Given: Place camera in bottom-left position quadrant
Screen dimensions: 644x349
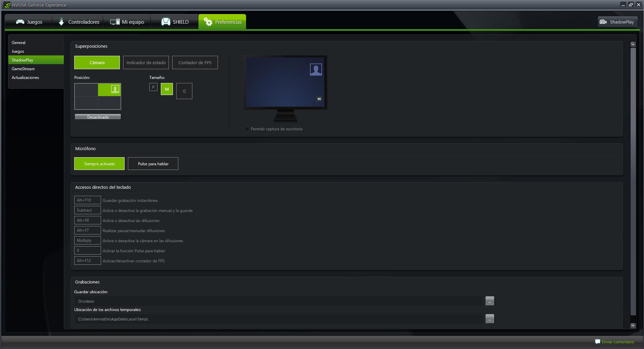Looking at the screenshot, I should click(x=86, y=103).
